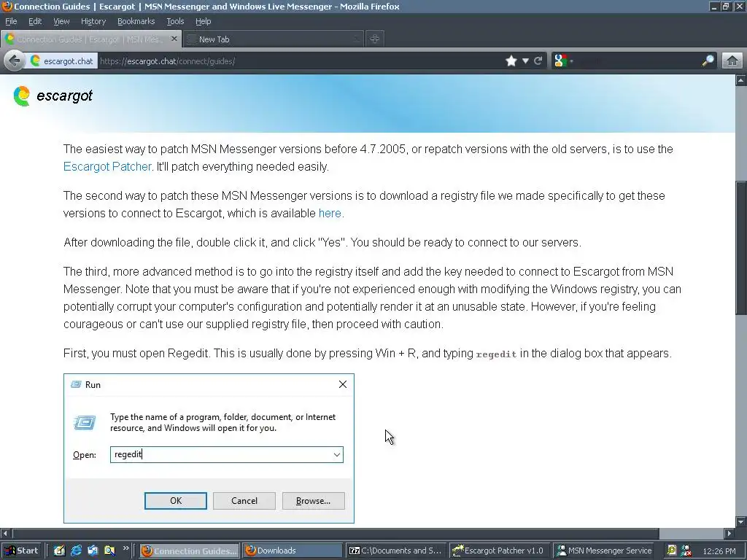Open the File menu
This screenshot has height=560, width=747.
click(x=11, y=21)
